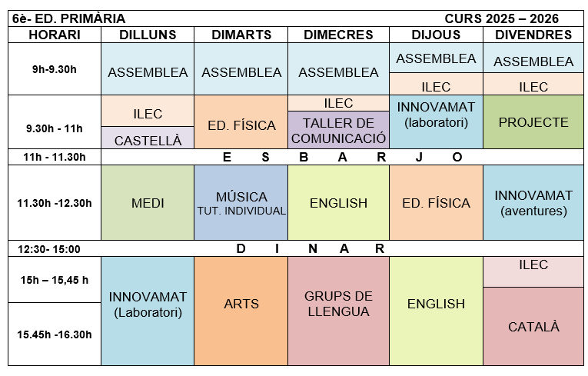The image size is (588, 376).
Task: Click the 9h-9.30h time slot
Action: [x=55, y=69]
